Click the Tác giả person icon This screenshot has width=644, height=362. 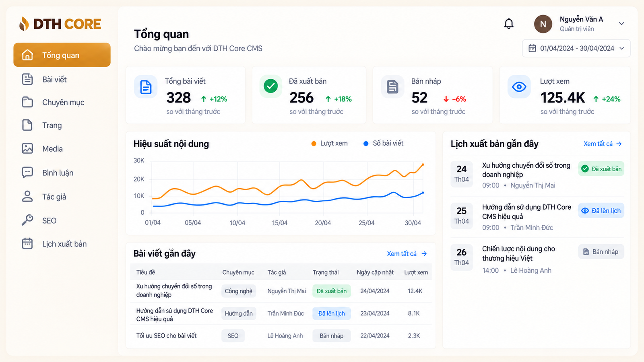[27, 196]
